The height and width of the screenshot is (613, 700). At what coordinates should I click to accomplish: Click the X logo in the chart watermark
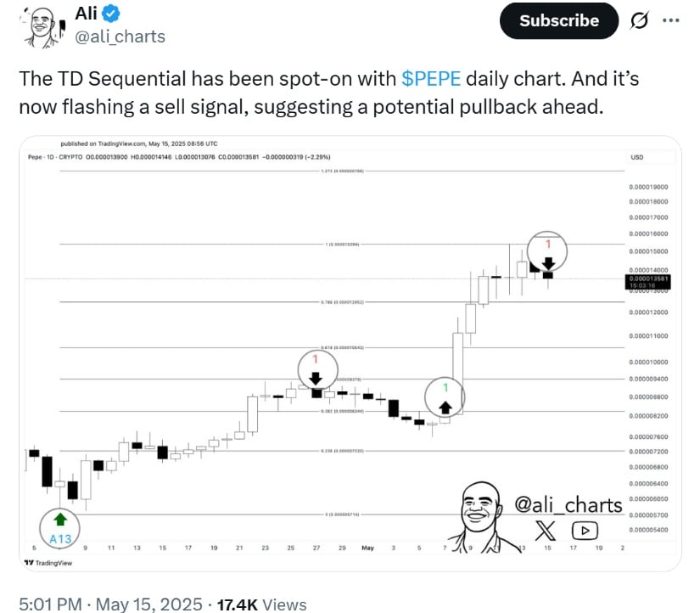[546, 531]
